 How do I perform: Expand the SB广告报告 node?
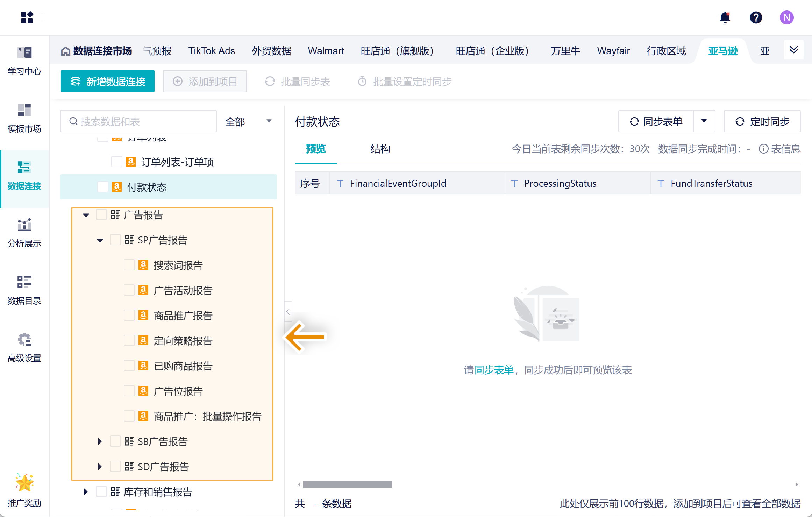pyautogui.click(x=100, y=441)
